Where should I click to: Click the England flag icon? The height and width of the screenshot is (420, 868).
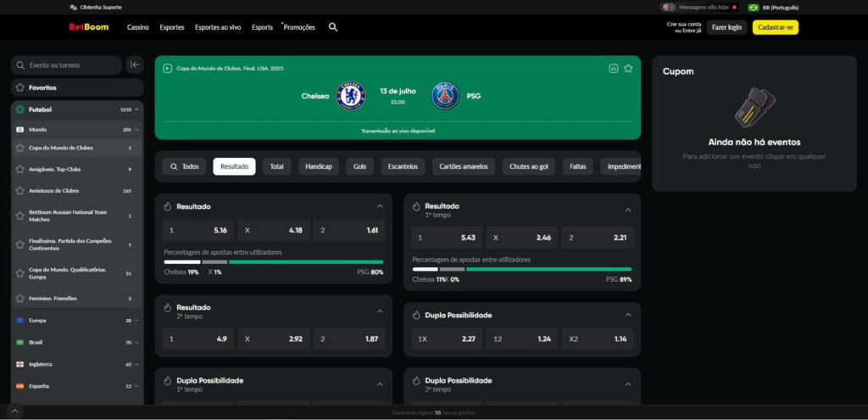(x=20, y=364)
